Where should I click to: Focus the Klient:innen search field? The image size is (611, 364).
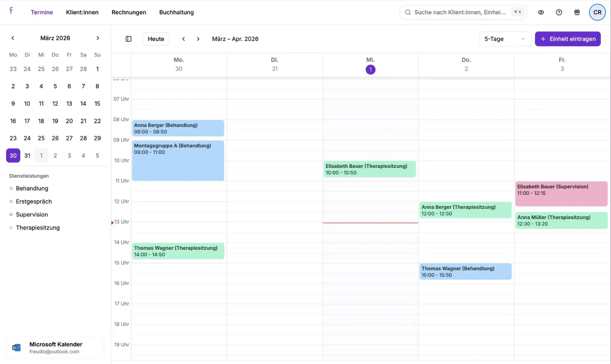click(463, 12)
